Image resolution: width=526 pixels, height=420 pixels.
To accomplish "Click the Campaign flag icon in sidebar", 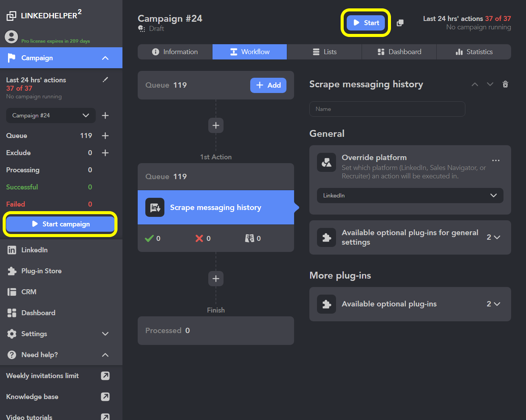I will [12, 58].
